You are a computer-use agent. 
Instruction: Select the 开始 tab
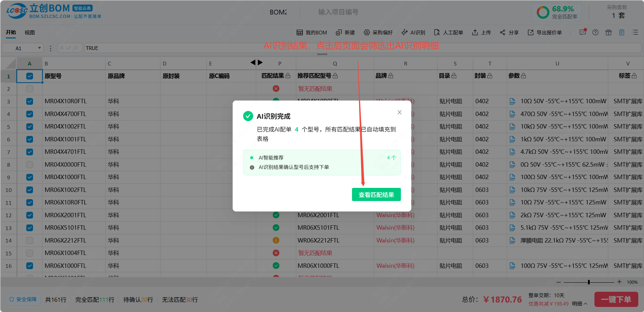coord(11,32)
